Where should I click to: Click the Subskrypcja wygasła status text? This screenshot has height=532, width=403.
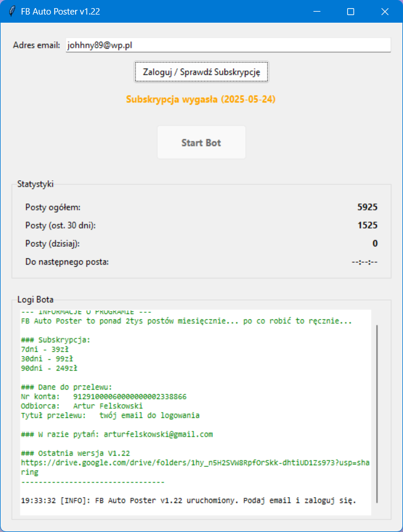point(201,99)
